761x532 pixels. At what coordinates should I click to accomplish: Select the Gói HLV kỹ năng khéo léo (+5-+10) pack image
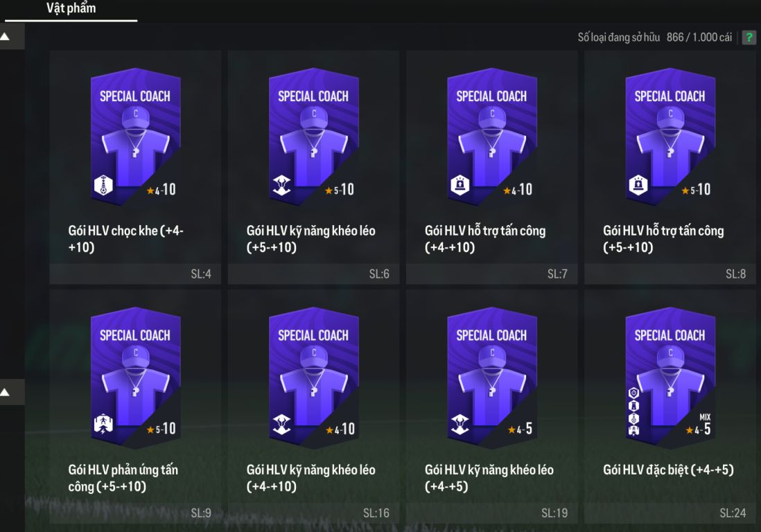(313, 135)
